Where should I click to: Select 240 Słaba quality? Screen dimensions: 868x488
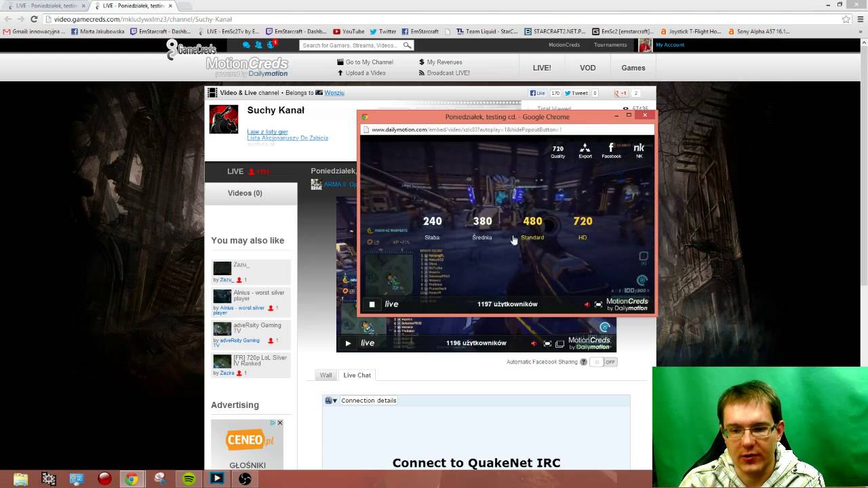(432, 228)
